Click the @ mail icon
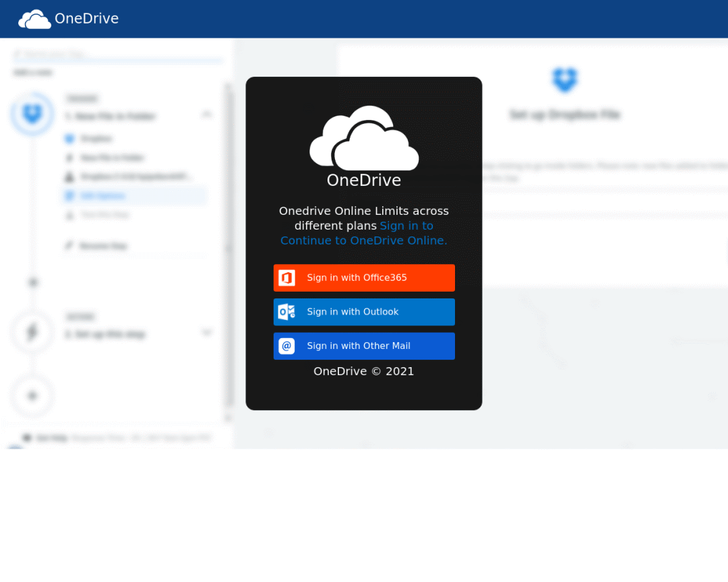 (286, 346)
